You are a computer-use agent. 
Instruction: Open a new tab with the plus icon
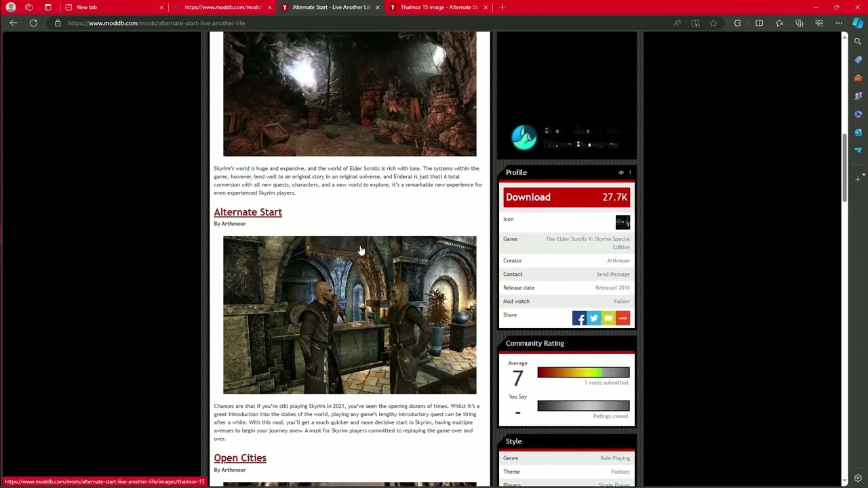(x=502, y=7)
